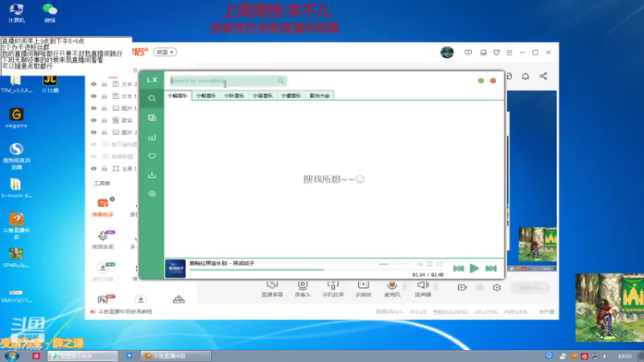Toggle lock on 文本 2 source
The width and height of the screenshot is (644, 362).
pyautogui.click(x=105, y=84)
